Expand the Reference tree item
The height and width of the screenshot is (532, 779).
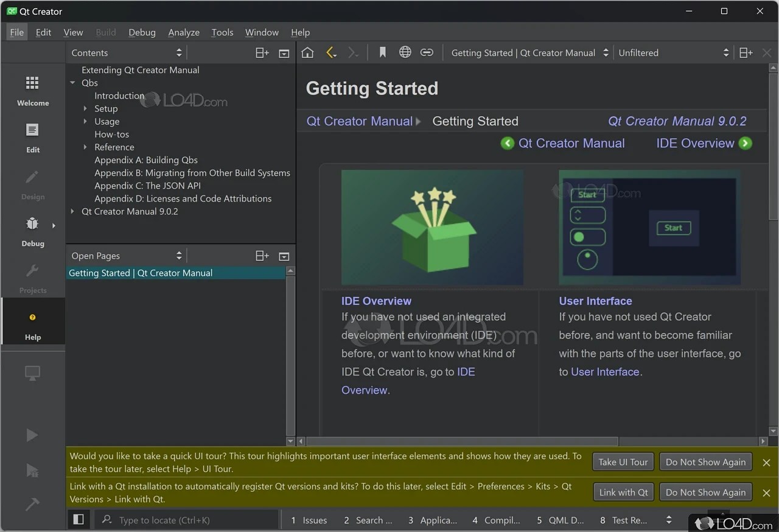tap(85, 147)
